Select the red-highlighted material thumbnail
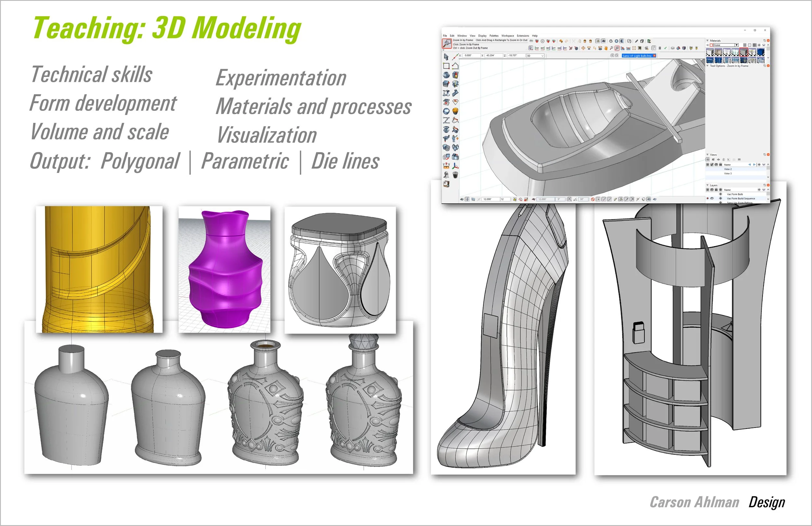The width and height of the screenshot is (812, 526). coord(744,53)
